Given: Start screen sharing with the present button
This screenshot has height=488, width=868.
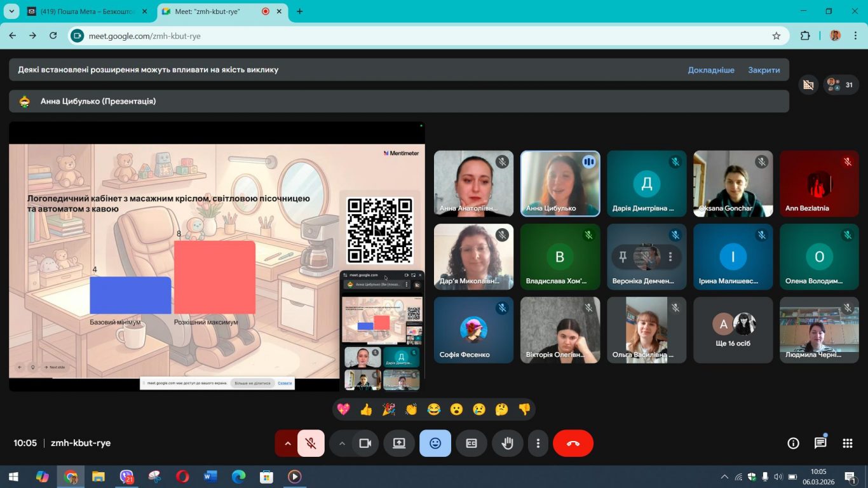Looking at the screenshot, I should pyautogui.click(x=399, y=444).
